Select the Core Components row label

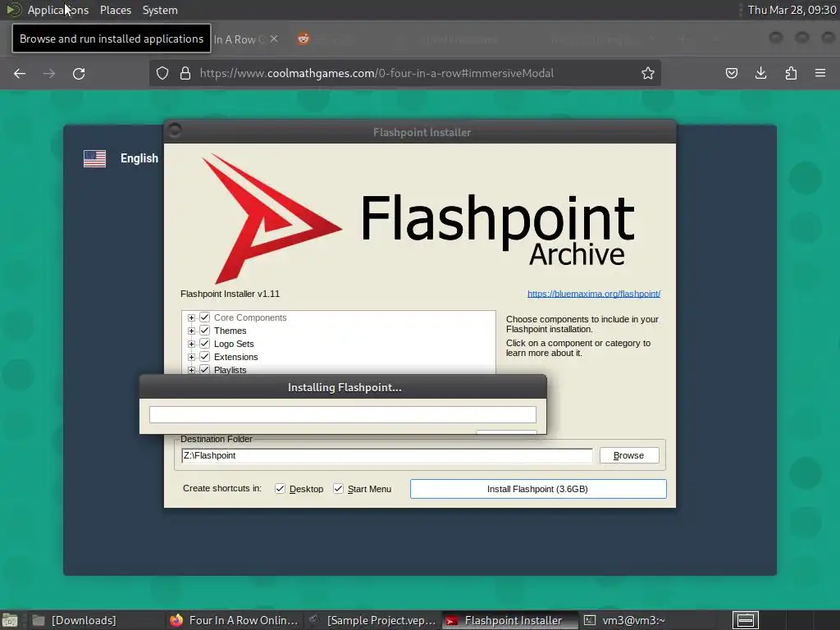250,317
